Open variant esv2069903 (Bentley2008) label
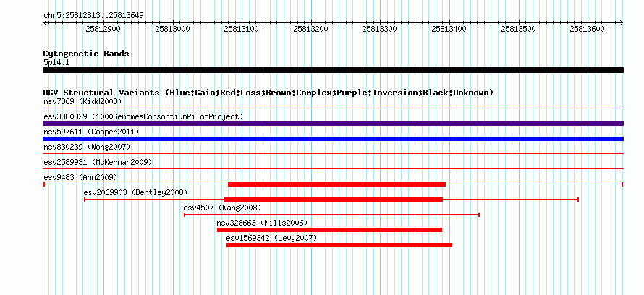This screenshot has height=295, width=644. tap(135, 192)
